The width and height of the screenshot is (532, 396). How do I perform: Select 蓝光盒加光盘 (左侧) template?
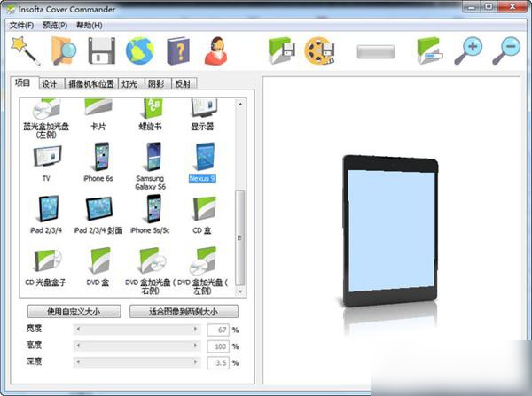click(46, 119)
